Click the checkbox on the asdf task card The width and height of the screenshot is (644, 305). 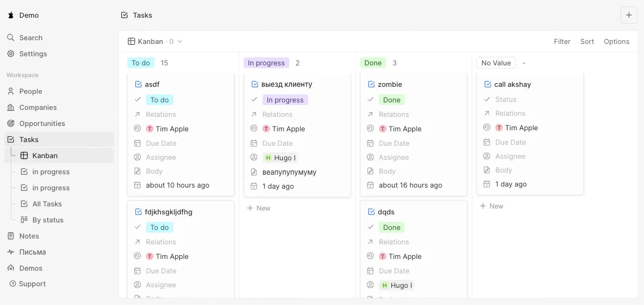coord(138,84)
